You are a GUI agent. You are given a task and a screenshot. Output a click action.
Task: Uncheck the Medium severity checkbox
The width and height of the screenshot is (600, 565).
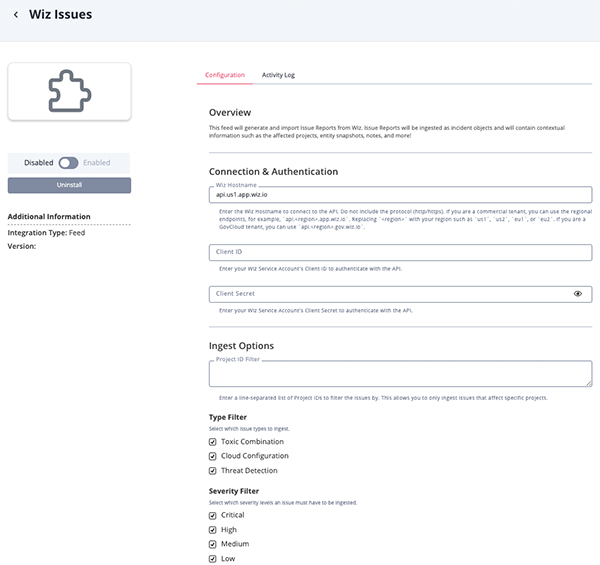click(x=213, y=545)
